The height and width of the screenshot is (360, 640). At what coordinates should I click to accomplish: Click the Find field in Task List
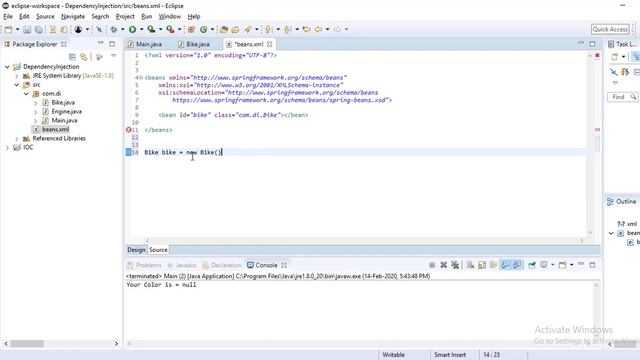pos(622,97)
